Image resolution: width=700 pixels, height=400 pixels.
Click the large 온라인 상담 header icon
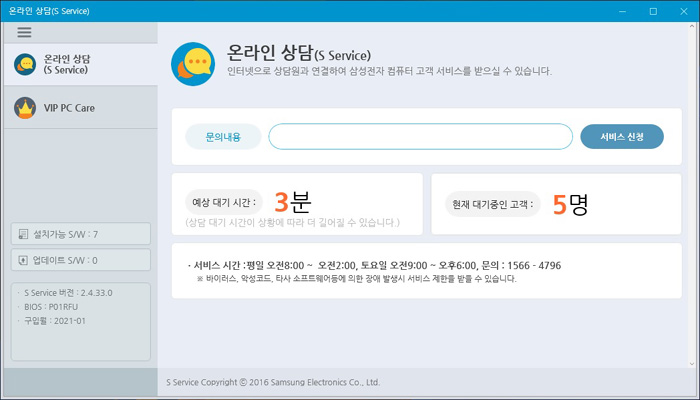193,64
